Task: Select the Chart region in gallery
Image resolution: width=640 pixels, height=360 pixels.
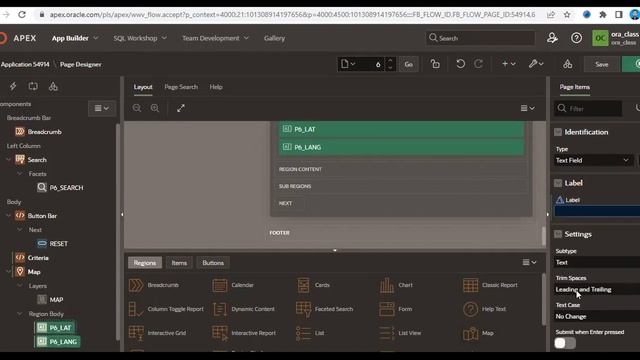Action: tap(396, 285)
